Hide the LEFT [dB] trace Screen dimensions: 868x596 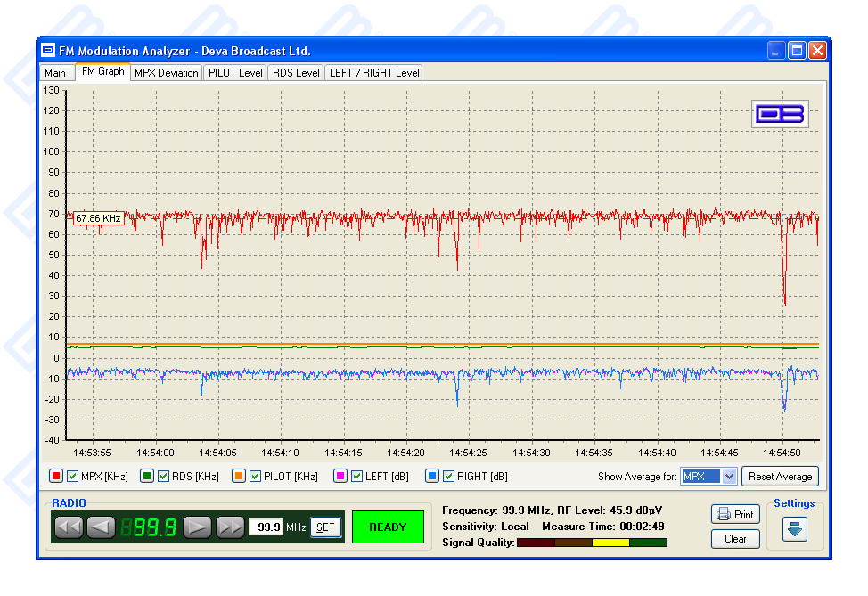(357, 477)
